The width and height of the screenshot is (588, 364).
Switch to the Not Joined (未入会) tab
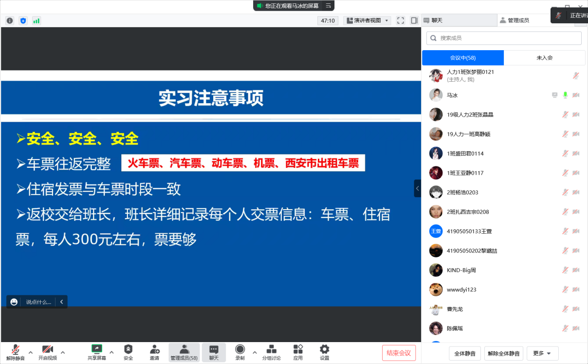544,57
